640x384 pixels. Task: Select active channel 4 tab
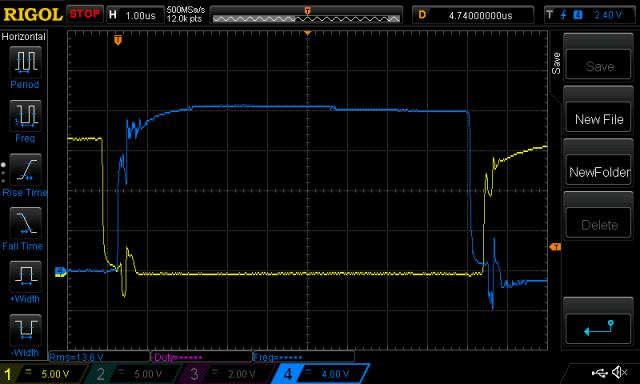click(x=321, y=374)
